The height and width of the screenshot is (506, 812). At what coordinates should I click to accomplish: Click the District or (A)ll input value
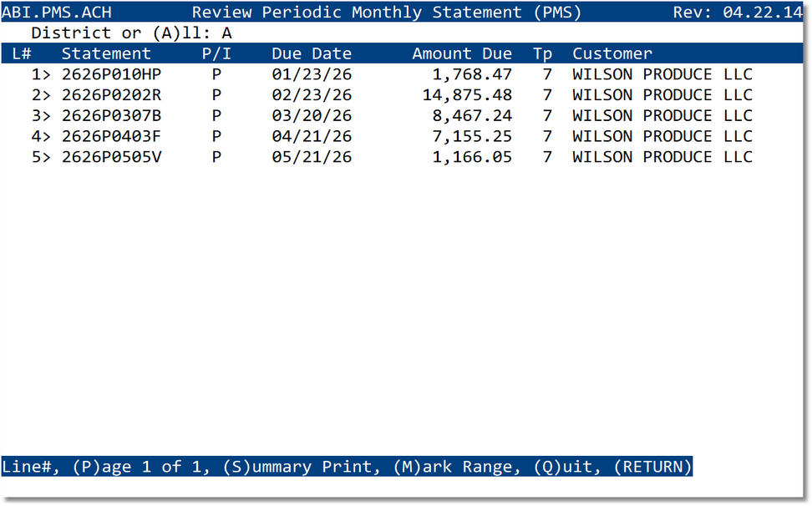[227, 33]
